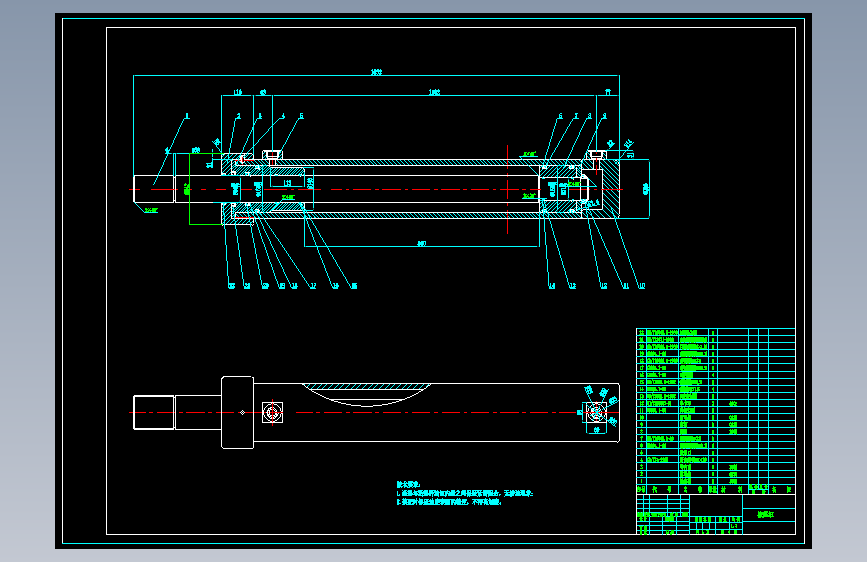Viewport: 867px width, 562px height.
Task: Click part balloon number 1
Action: click(187, 116)
